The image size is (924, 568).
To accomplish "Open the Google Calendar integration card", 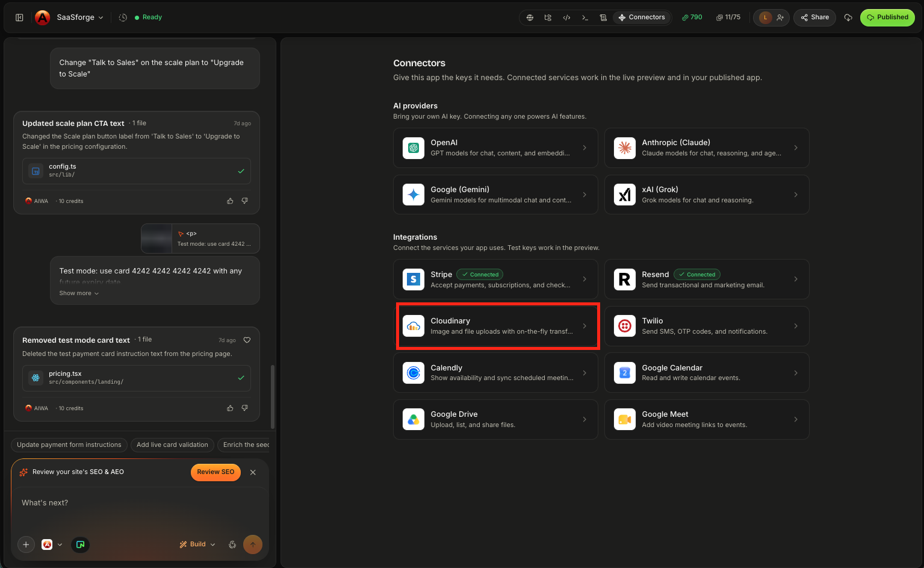I will (707, 373).
